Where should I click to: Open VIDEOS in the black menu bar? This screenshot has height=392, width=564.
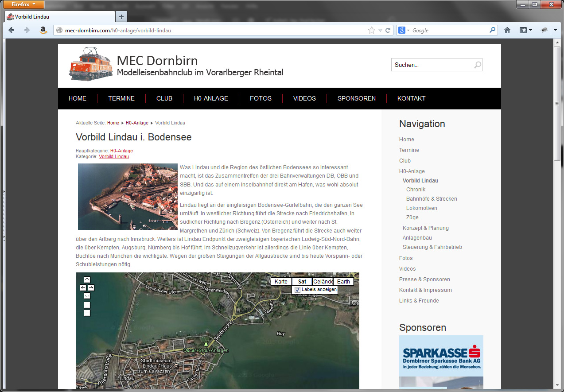coord(304,98)
